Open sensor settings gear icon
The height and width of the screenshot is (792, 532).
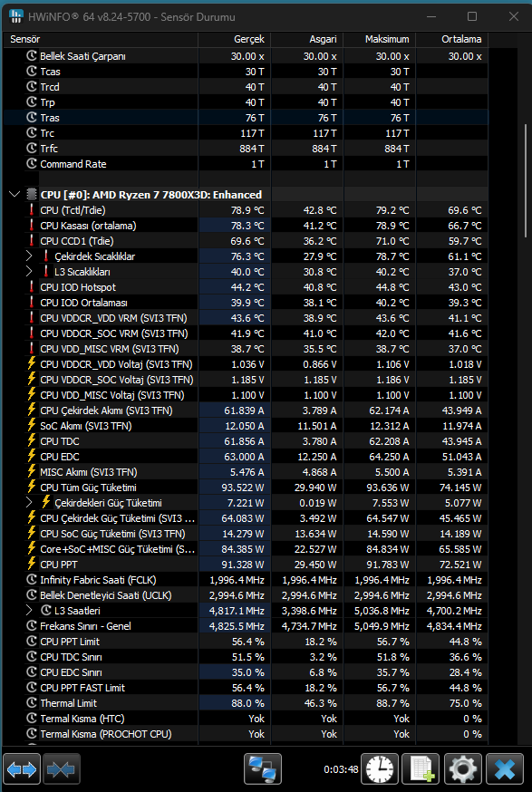pyautogui.click(x=462, y=769)
